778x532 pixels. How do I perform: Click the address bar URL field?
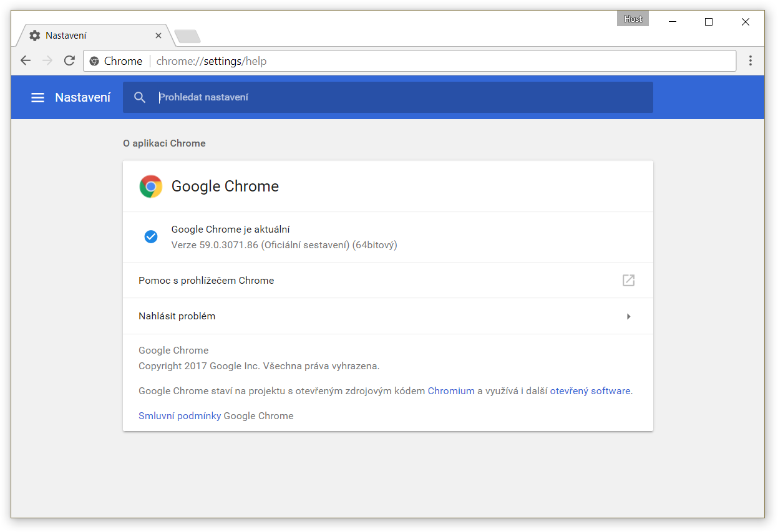[x=409, y=61]
